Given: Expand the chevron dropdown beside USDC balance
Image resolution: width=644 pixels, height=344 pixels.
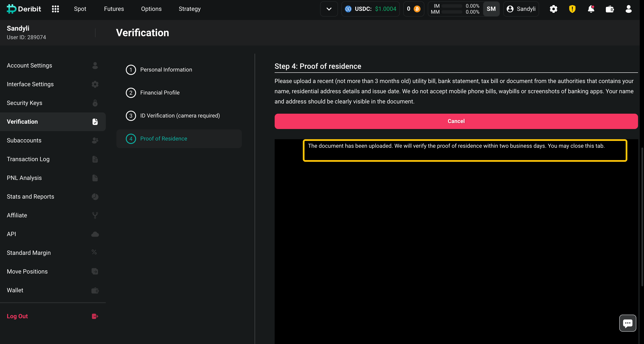Looking at the screenshot, I should click(x=329, y=9).
